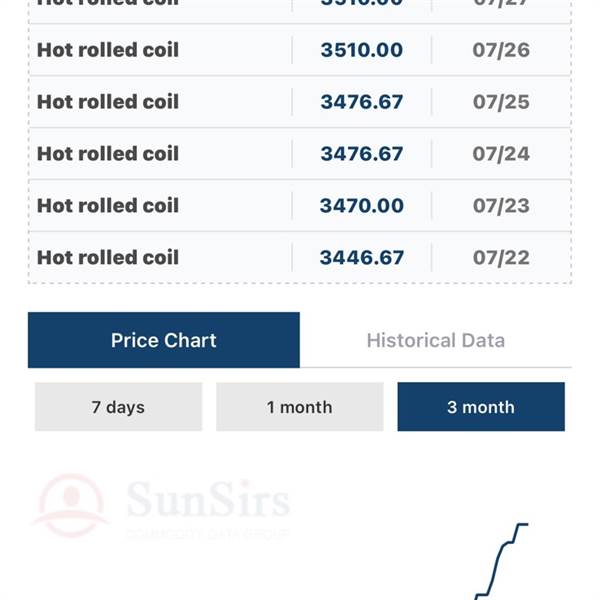Click the Hot rolled coil row dated 07/26
Viewport: 600px width, 600px height.
[300, 50]
